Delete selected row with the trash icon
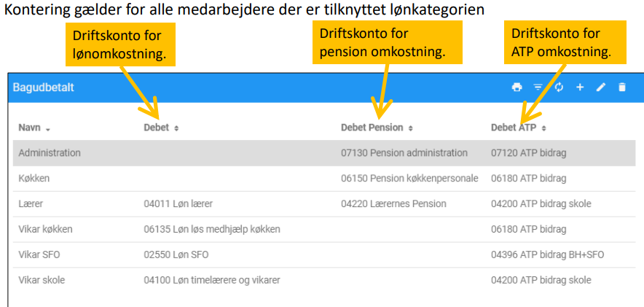The width and height of the screenshot is (644, 307). click(x=622, y=87)
